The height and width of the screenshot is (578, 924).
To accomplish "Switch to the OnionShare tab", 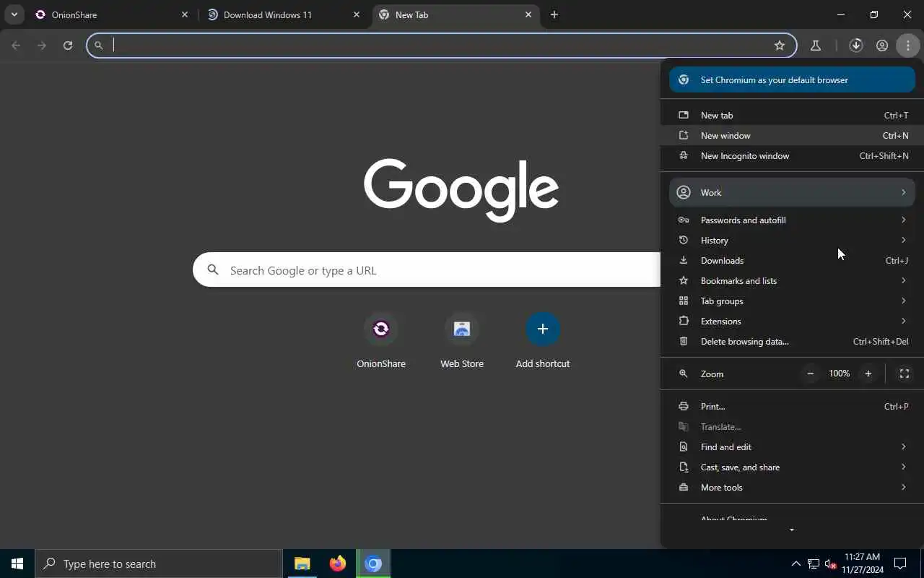I will pos(113,14).
